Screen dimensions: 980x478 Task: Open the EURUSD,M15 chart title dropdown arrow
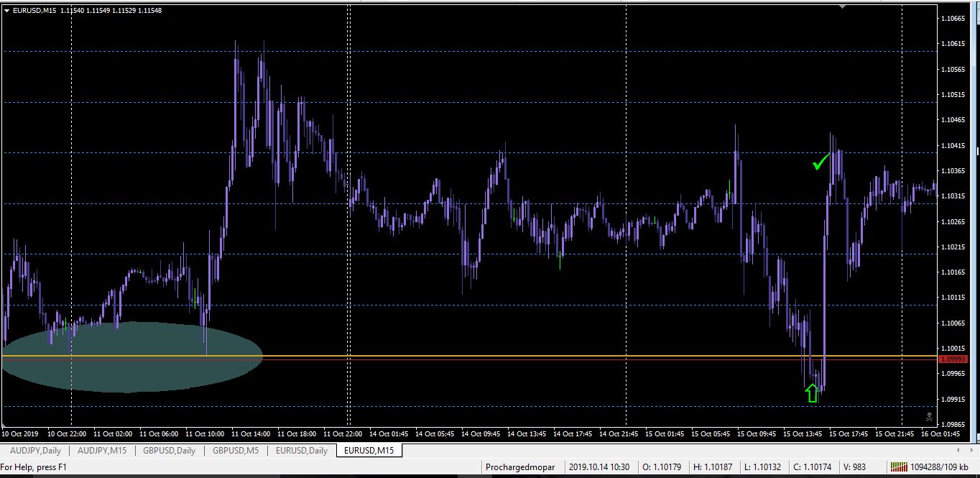tap(6, 11)
